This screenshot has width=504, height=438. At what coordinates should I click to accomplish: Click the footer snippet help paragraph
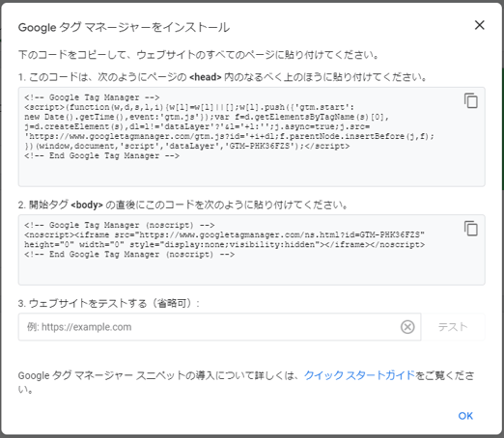pyautogui.click(x=246, y=382)
